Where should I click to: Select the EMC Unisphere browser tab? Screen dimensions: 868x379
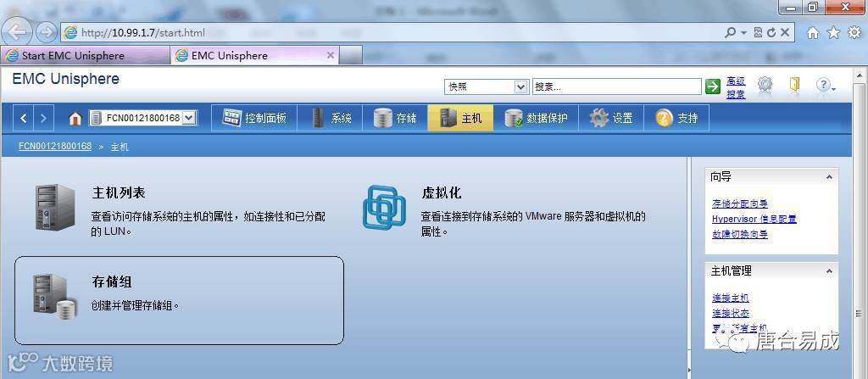[x=249, y=55]
